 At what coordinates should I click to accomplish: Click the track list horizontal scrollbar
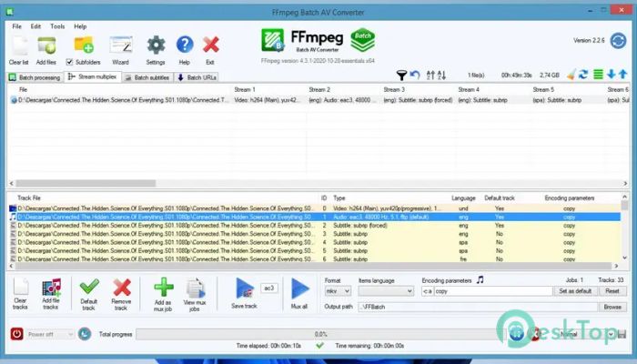pyautogui.click(x=314, y=266)
